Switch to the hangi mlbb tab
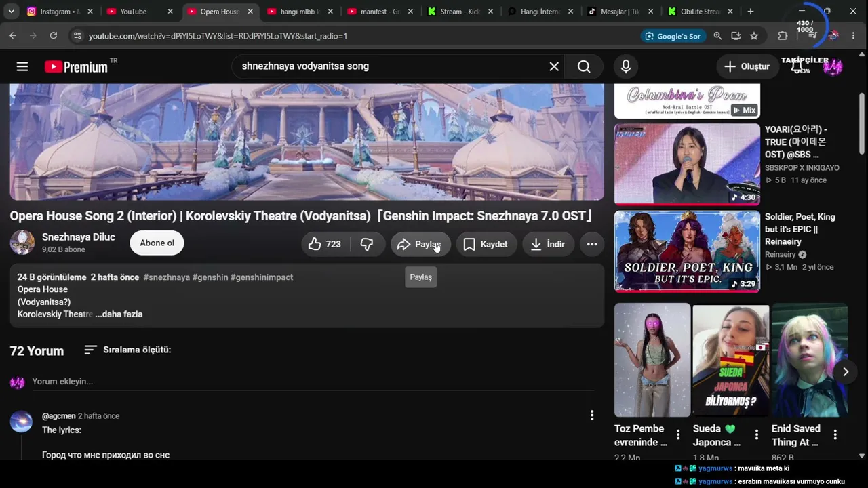 click(300, 12)
